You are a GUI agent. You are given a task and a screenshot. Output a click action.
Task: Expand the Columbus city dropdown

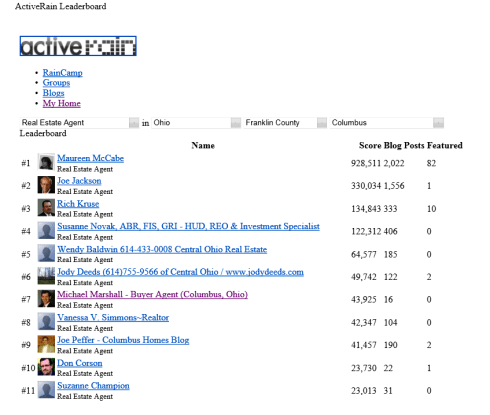point(387,123)
